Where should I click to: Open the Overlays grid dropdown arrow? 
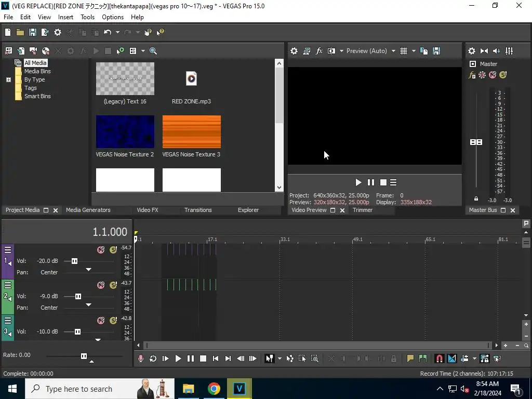(414, 51)
